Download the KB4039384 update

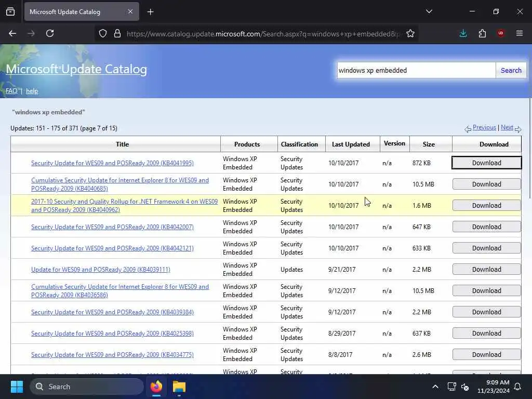pyautogui.click(x=486, y=312)
